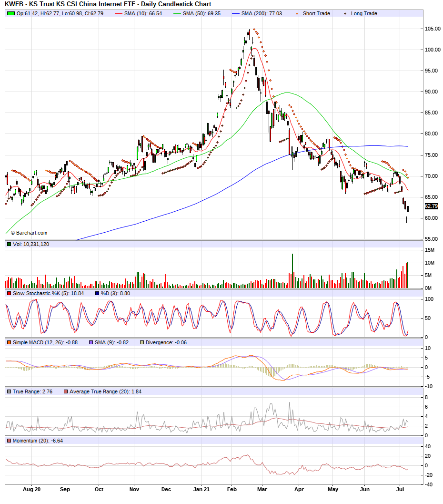This screenshot has height=504, width=443.
Task: Click the 'Nov' date axis label
Action: 134,490
